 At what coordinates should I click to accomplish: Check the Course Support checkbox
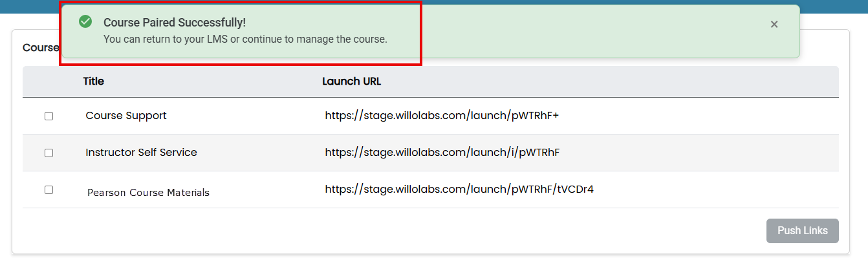click(x=49, y=116)
